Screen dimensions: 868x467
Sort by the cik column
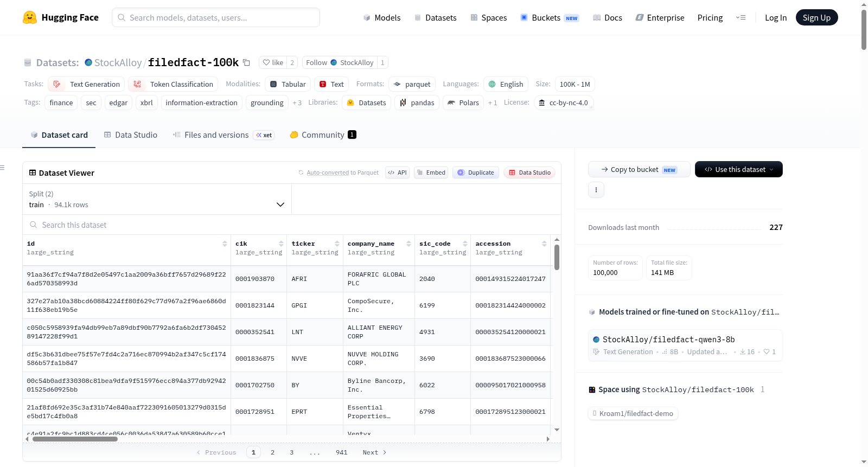pyautogui.click(x=281, y=244)
